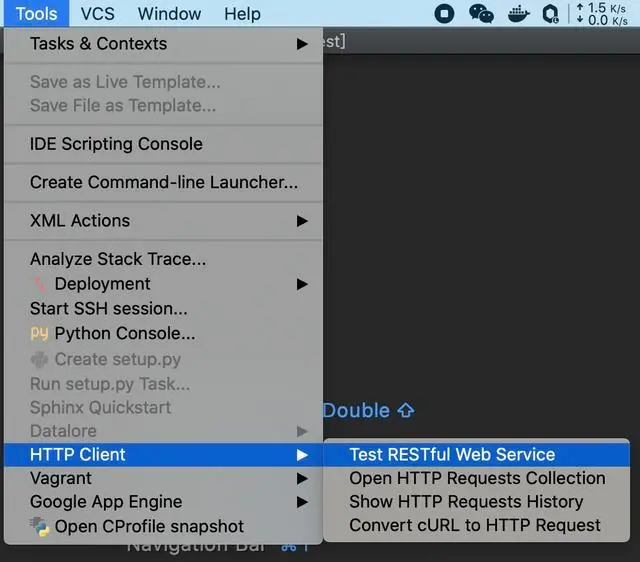The height and width of the screenshot is (562, 640).
Task: Select Test RESTful Web Service
Action: point(477,455)
